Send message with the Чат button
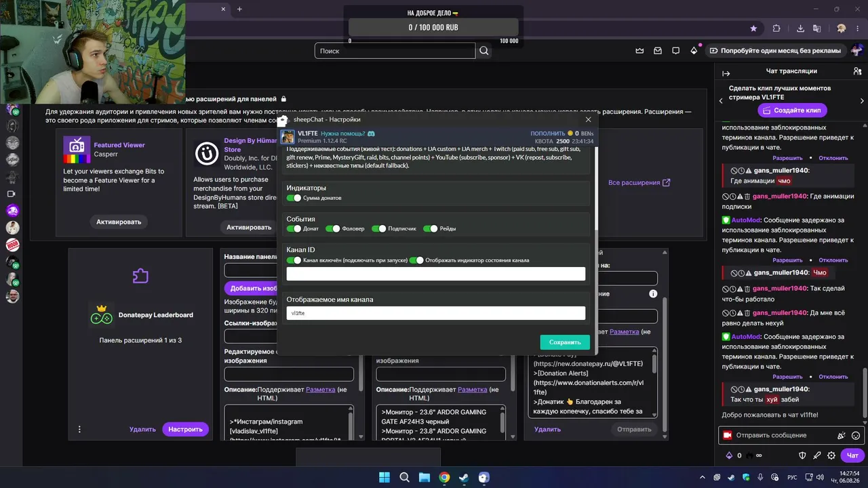 click(x=852, y=455)
